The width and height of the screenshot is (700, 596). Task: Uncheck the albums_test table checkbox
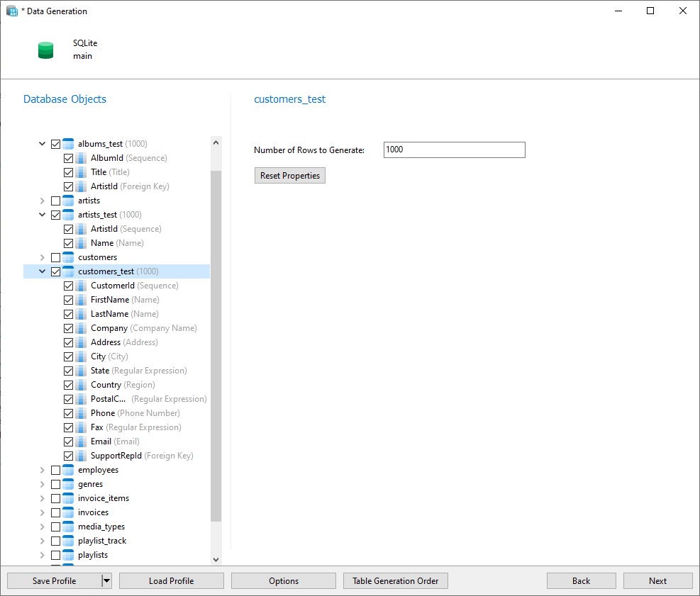(x=55, y=144)
